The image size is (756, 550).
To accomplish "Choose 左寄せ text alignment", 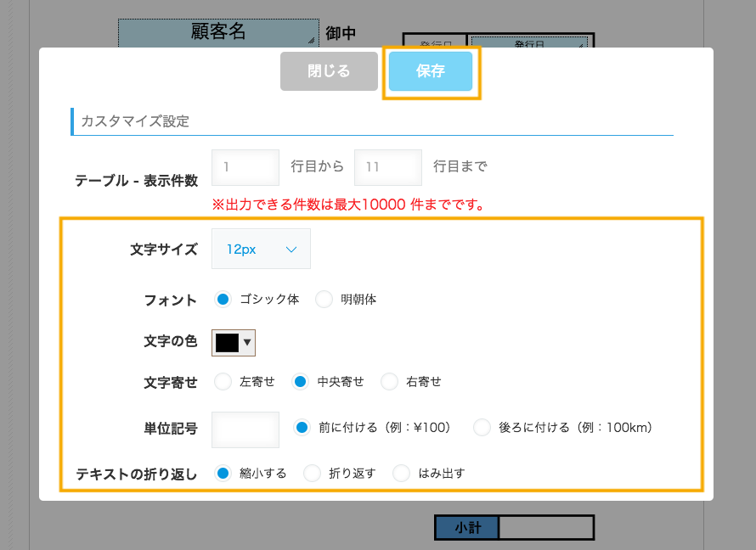I will coord(223,382).
